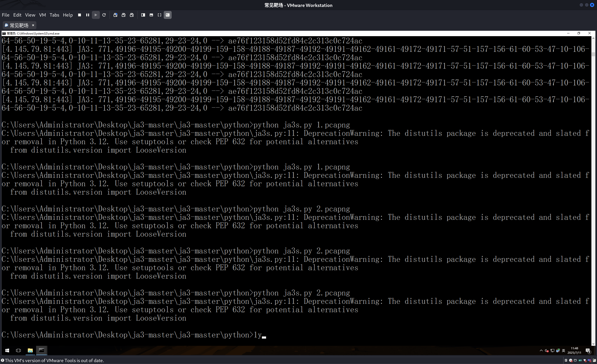
Task: Open the VM menu
Action: pyautogui.click(x=42, y=15)
